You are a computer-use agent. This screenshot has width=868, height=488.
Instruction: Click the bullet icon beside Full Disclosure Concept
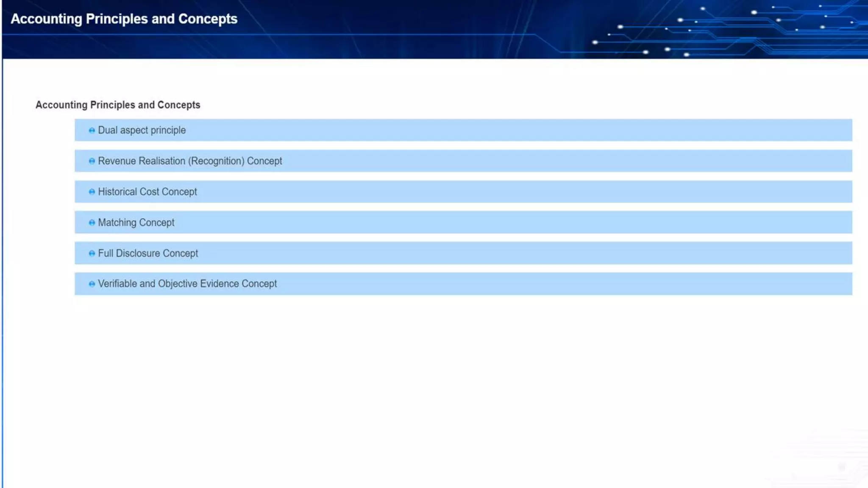point(92,253)
